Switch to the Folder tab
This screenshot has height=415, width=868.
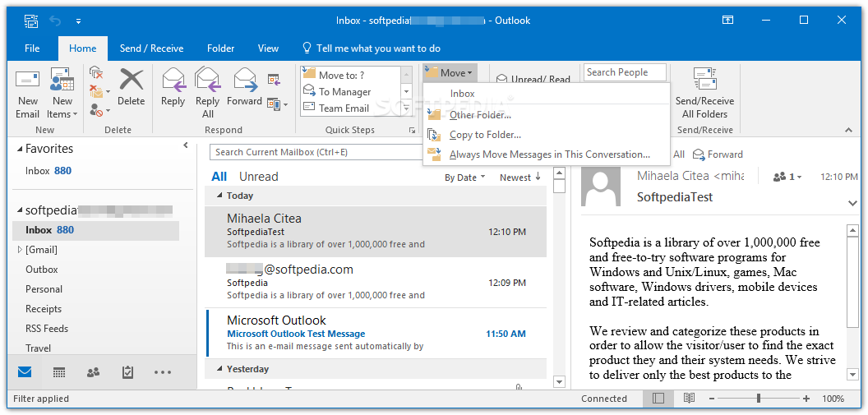click(221, 48)
